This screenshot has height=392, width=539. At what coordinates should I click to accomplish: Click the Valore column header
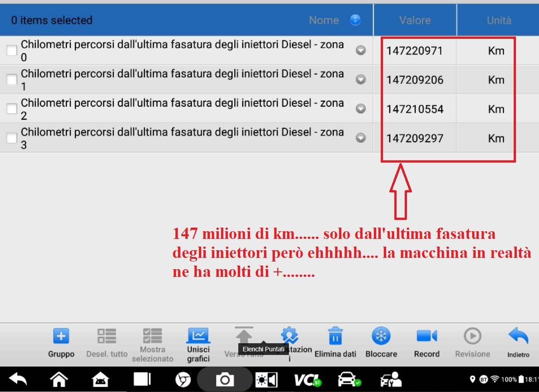[x=415, y=20]
